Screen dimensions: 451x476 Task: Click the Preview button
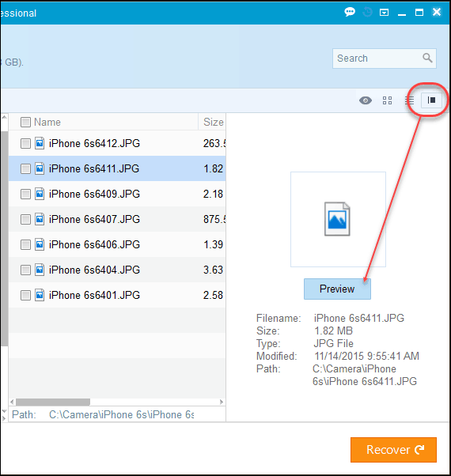coord(337,289)
